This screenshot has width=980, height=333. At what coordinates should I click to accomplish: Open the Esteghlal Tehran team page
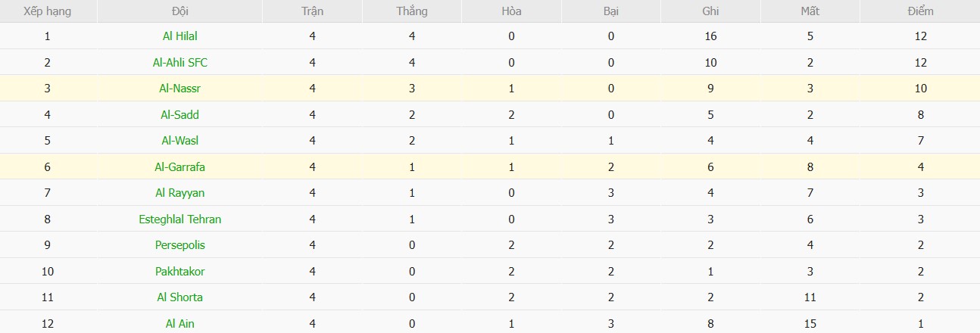point(180,219)
